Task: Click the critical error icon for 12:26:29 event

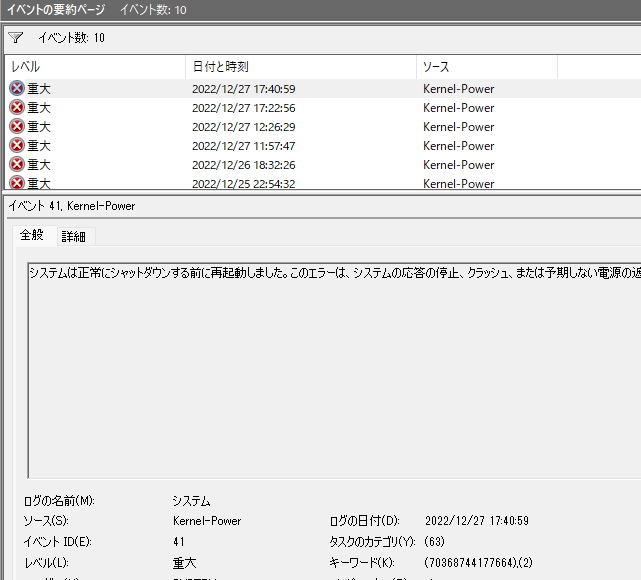Action: pos(17,126)
